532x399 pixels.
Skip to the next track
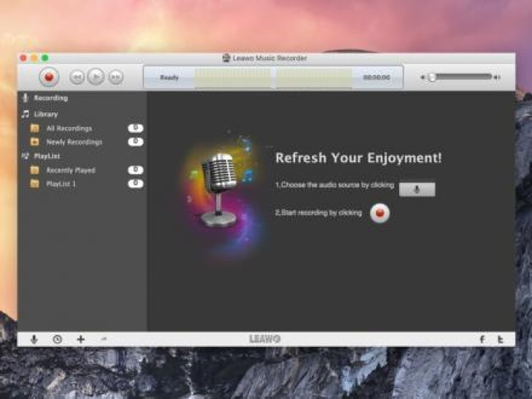coord(115,77)
